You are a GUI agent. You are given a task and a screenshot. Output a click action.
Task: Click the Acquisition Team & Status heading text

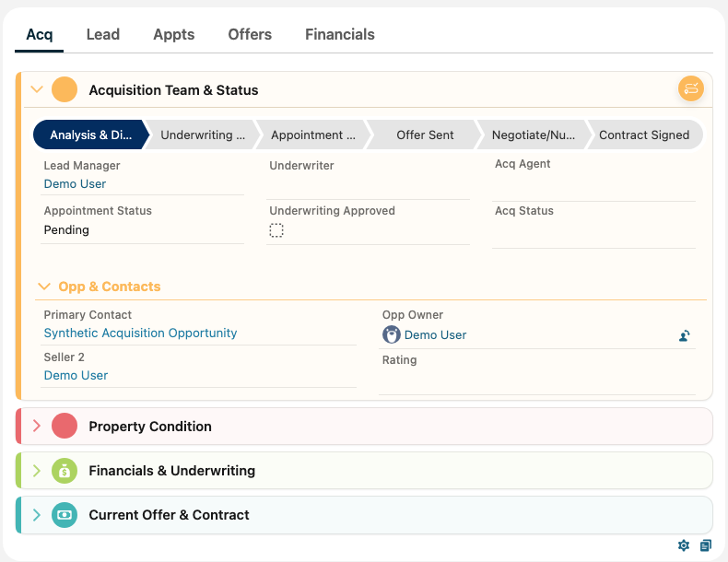173,89
